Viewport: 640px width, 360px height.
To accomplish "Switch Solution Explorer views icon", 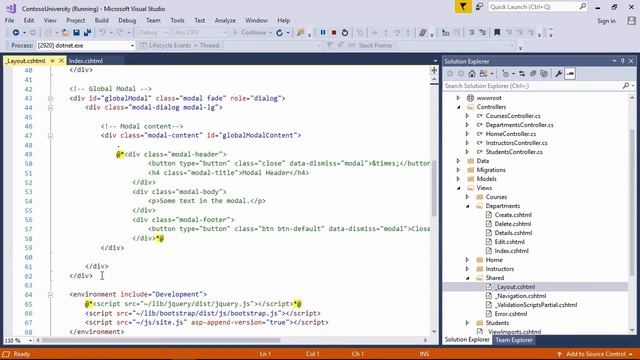I will [x=484, y=74].
